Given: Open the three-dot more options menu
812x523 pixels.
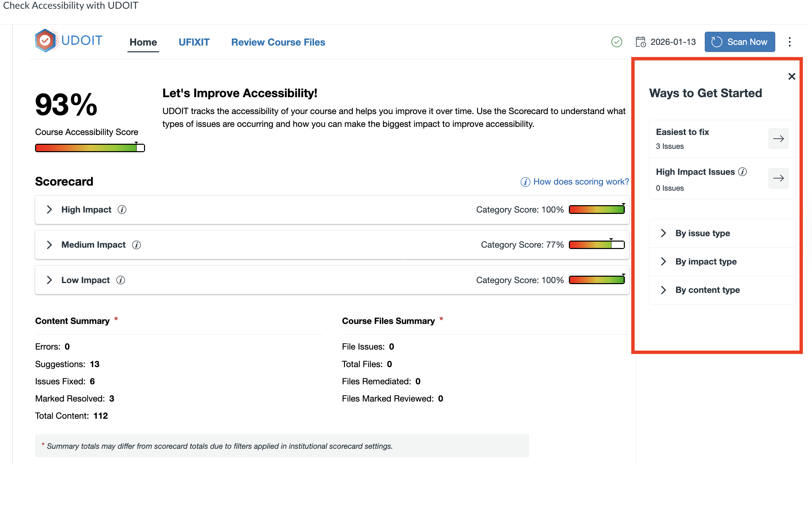Looking at the screenshot, I should [x=789, y=42].
